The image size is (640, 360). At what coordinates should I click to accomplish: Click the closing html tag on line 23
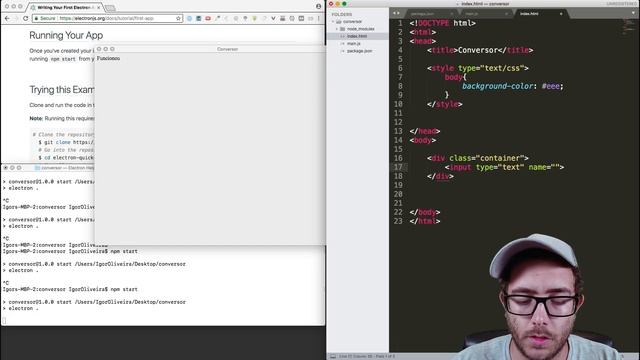tap(424, 221)
